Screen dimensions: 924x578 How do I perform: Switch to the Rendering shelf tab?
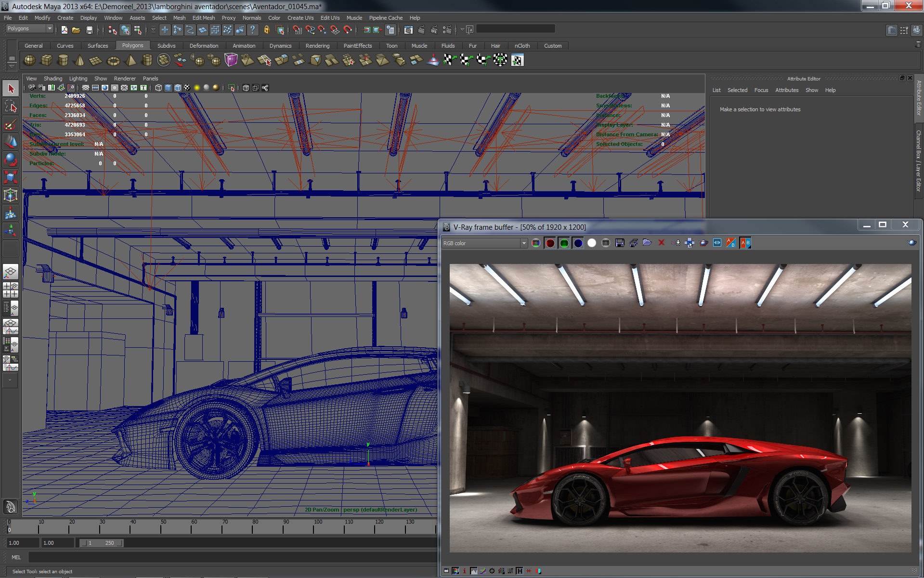tap(317, 46)
